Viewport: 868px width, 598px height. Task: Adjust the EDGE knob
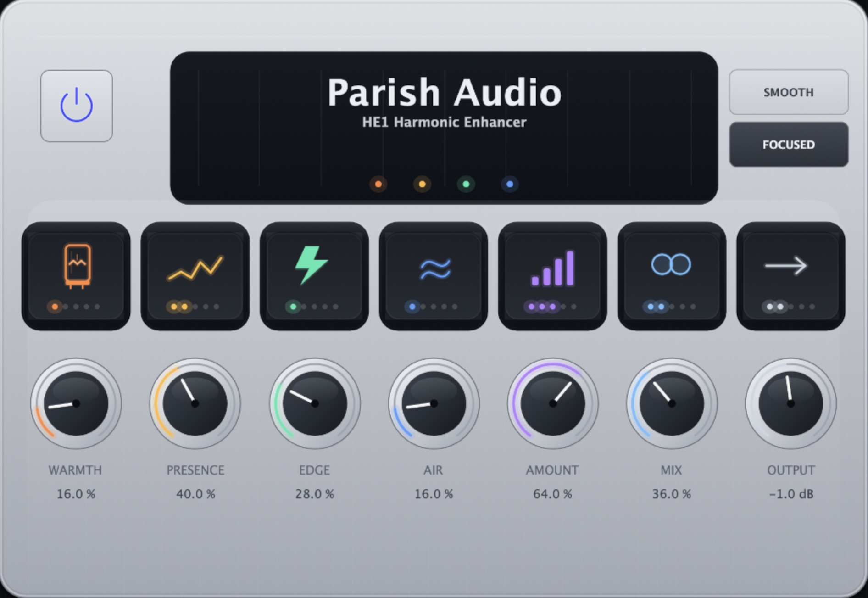(x=315, y=403)
